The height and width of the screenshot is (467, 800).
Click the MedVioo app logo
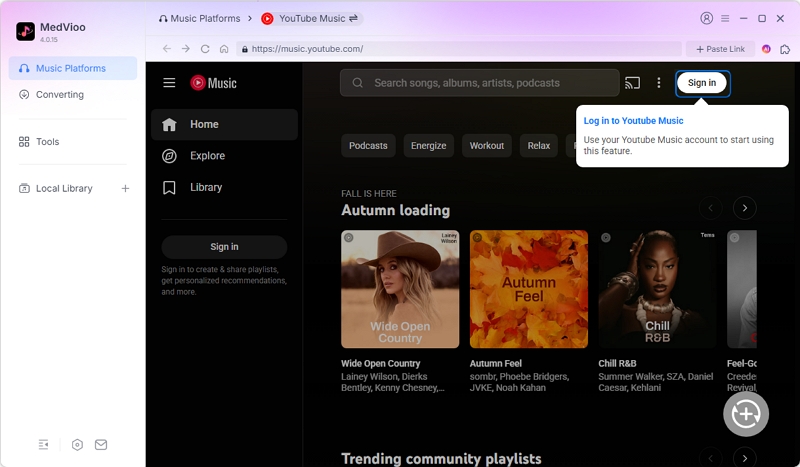26,31
